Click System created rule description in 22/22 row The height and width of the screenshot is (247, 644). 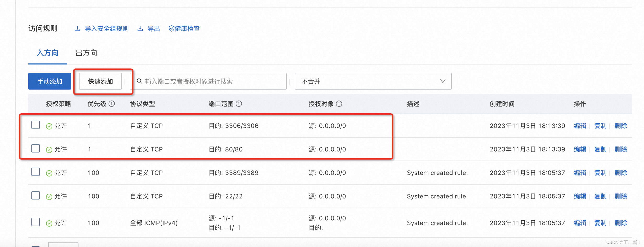[x=437, y=196]
